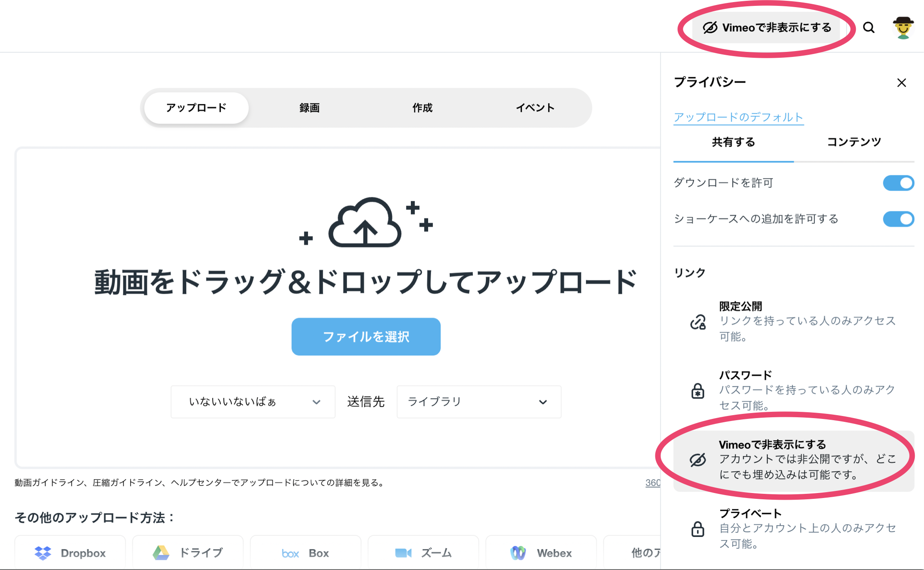Image resolution: width=924 pixels, height=570 pixels.
Task: Toggle ショーケースへの追加を許可する switch
Action: [898, 219]
